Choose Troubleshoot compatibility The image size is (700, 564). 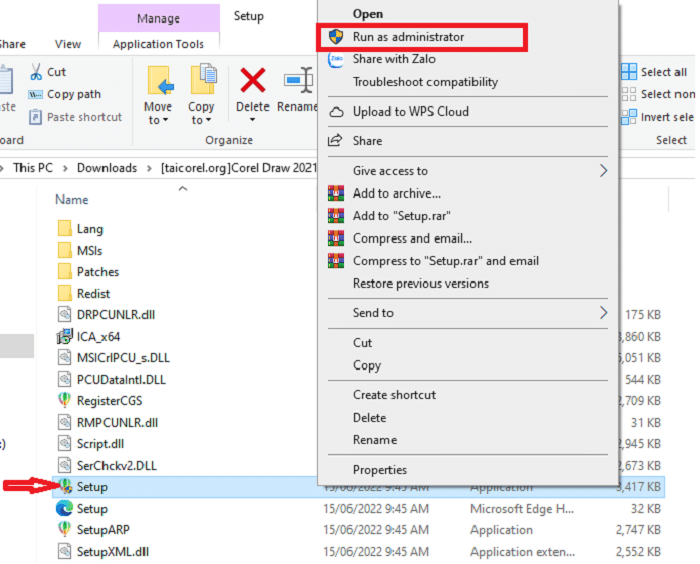point(425,82)
